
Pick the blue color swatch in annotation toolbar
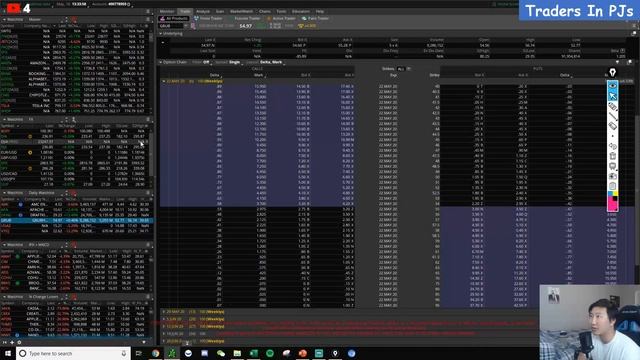[611, 194]
